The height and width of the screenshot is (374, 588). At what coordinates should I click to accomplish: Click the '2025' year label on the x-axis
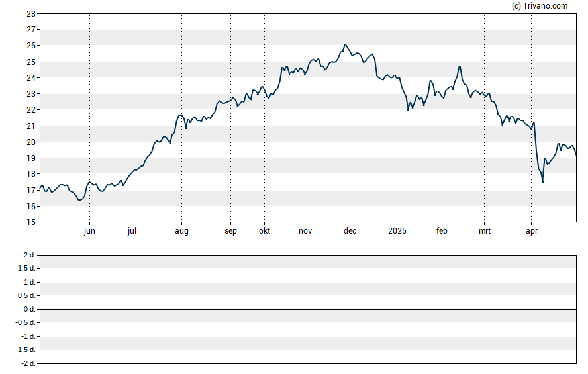click(397, 231)
